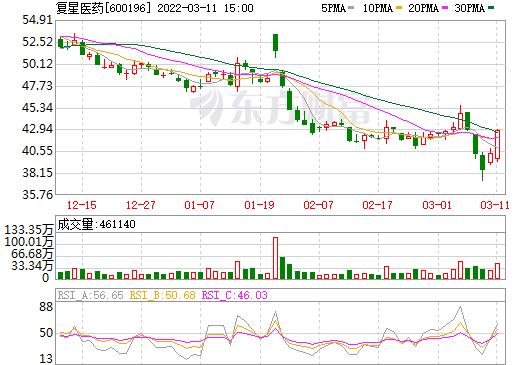Click the stock title 复星医药[600196]
The height and width of the screenshot is (365, 520).
pos(104,8)
